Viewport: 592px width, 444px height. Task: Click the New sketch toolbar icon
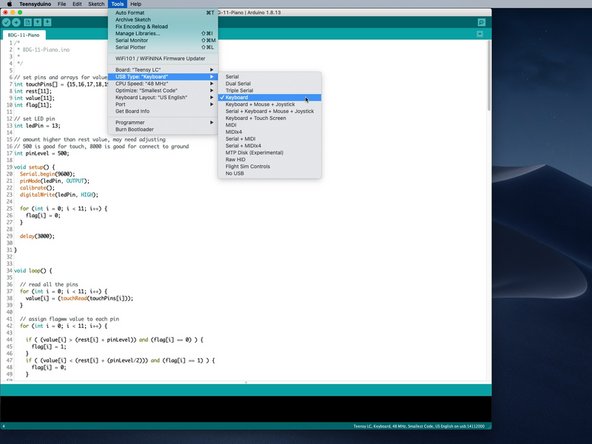pyautogui.click(x=28, y=22)
